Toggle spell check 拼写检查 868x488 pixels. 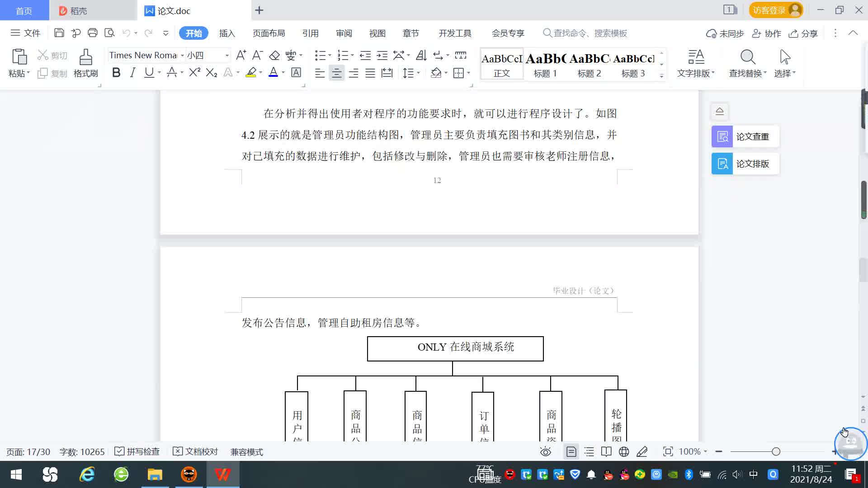137,451
